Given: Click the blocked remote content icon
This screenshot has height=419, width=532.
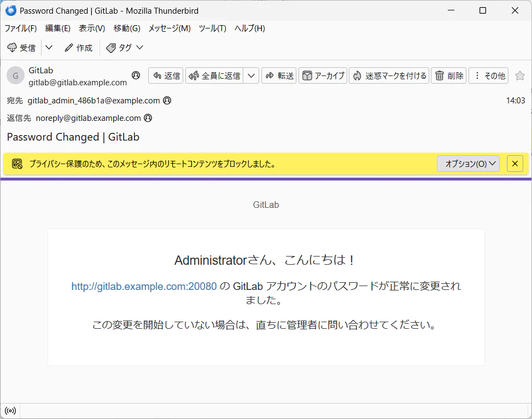Looking at the screenshot, I should coord(17,164).
